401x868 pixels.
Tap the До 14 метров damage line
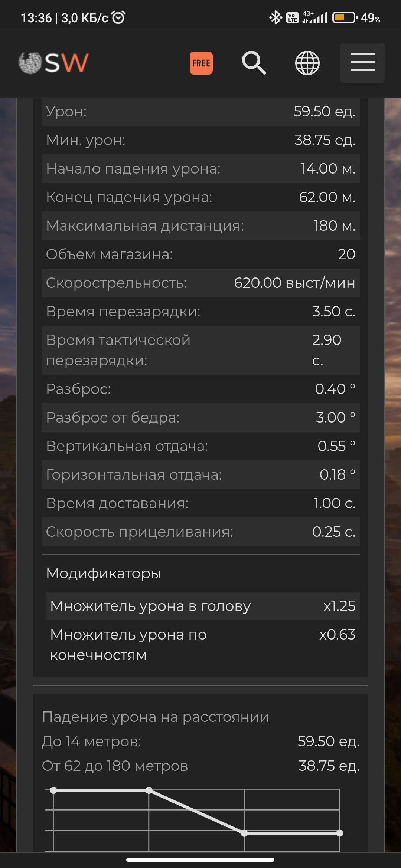point(200,741)
